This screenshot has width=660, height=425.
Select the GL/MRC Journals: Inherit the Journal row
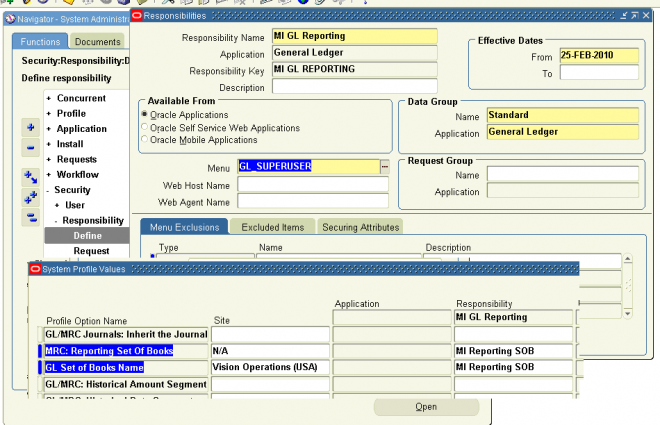126,335
